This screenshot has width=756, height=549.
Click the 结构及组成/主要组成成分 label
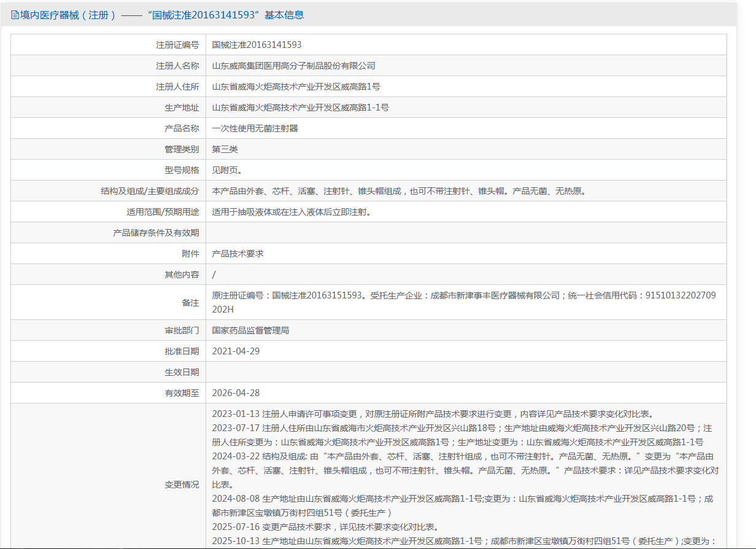[x=150, y=191]
